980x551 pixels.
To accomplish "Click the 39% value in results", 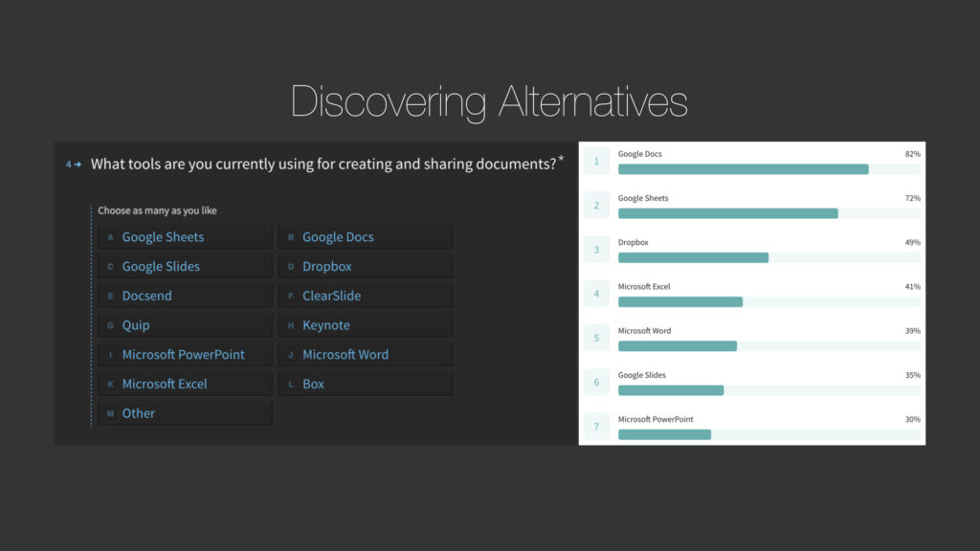I will pos(912,331).
